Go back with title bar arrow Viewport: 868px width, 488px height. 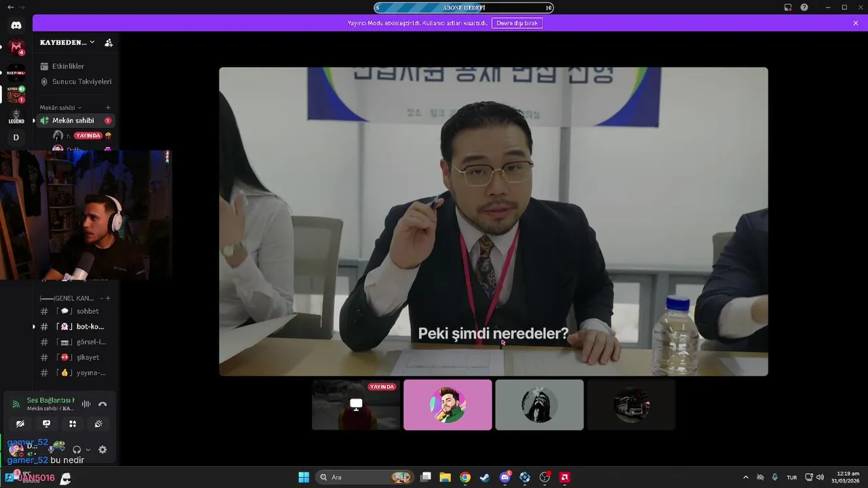[10, 7]
